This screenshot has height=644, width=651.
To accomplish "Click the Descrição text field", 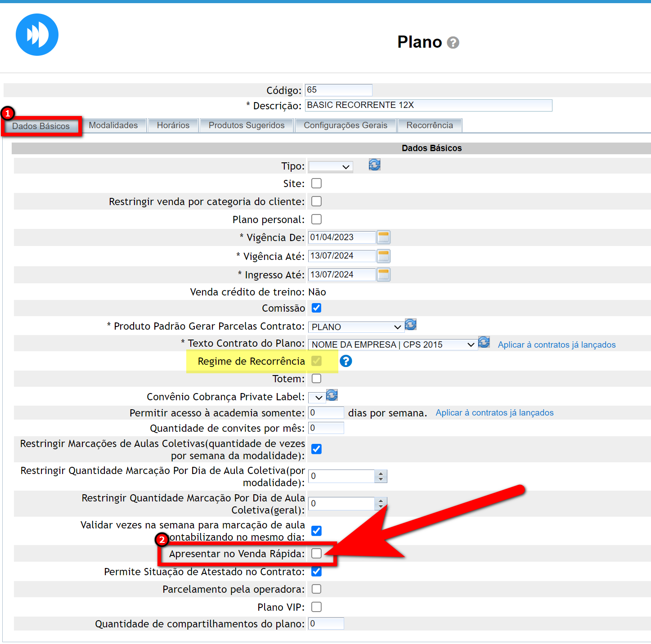I will [x=428, y=105].
